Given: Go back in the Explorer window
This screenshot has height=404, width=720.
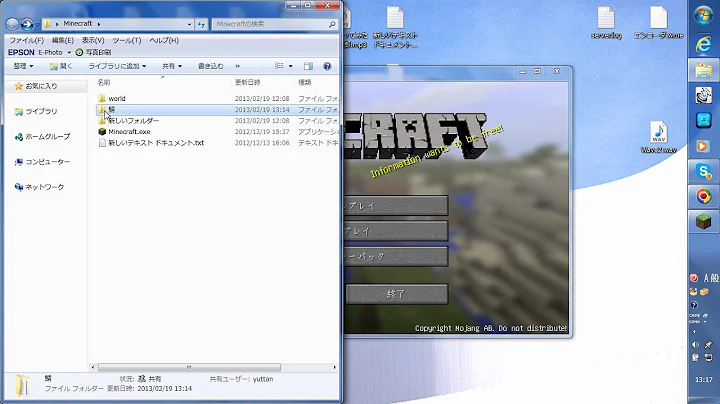Looking at the screenshot, I should click(12, 24).
